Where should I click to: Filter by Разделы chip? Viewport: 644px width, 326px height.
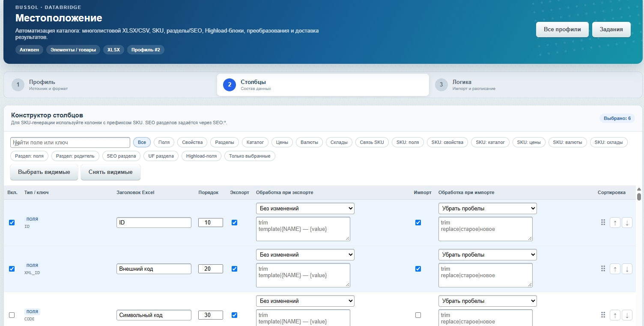click(224, 142)
